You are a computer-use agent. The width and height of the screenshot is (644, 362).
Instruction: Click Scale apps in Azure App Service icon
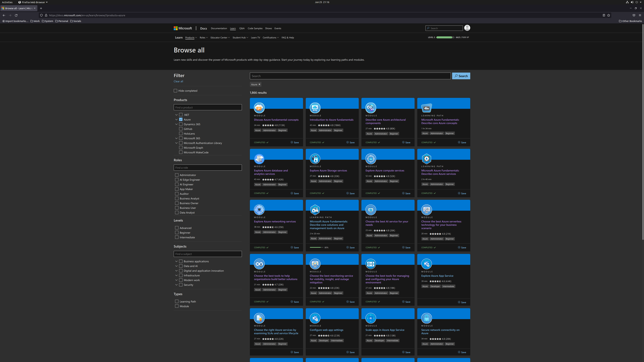[371, 318]
